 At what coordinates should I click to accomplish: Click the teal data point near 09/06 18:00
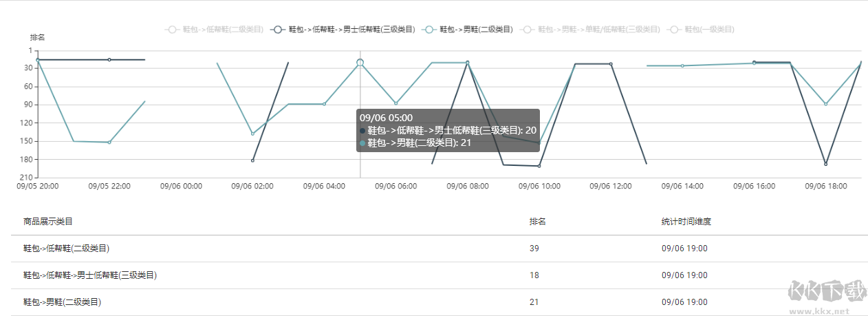coord(825,104)
